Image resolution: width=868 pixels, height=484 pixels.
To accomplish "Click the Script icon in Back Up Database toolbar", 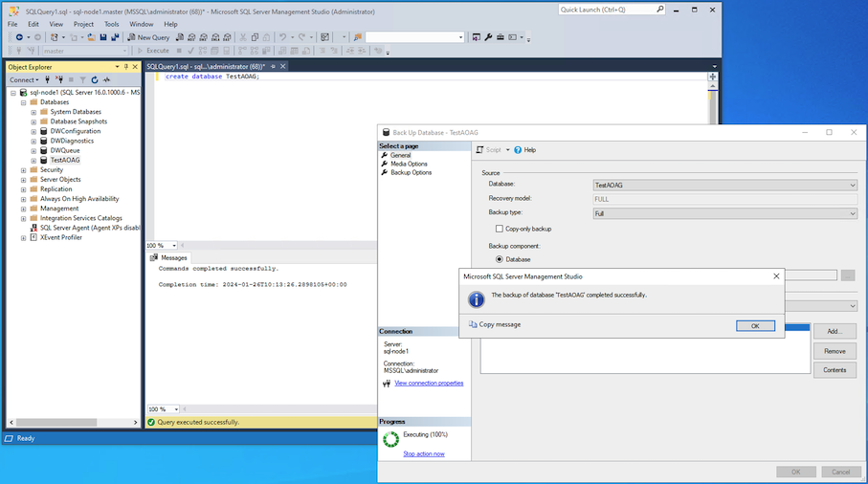I will point(480,150).
